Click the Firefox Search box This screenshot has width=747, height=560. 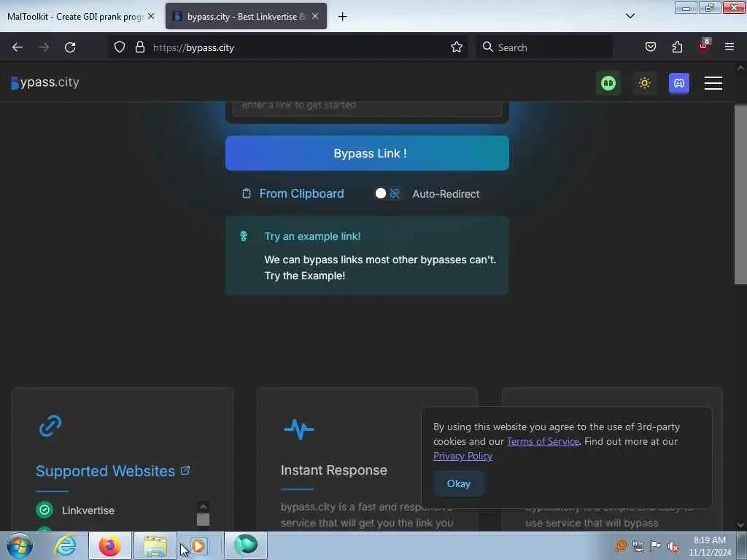pyautogui.click(x=543, y=47)
